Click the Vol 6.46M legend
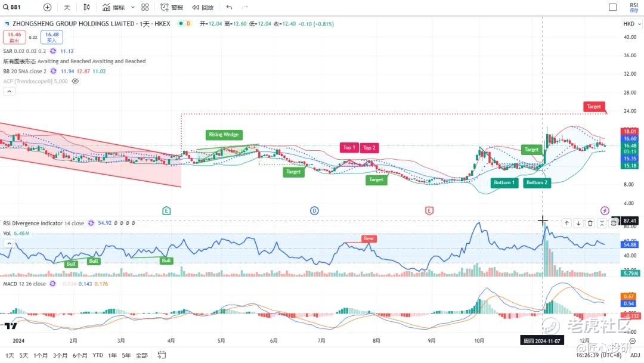The height and width of the screenshot is (363, 644). click(x=17, y=233)
